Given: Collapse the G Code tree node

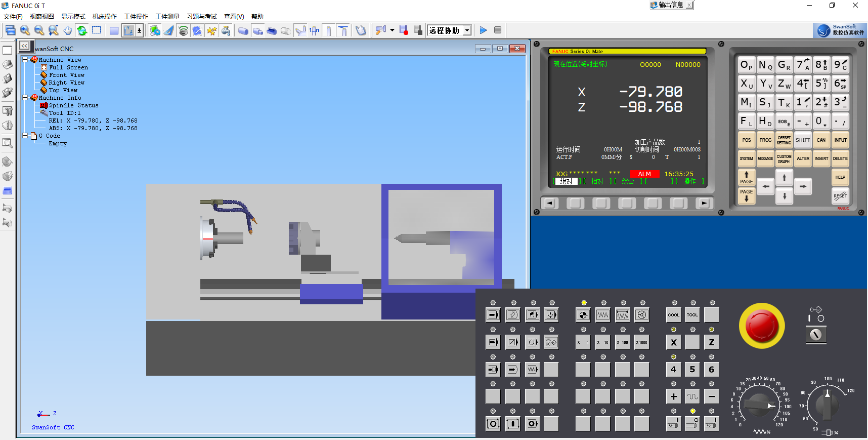Looking at the screenshot, I should [x=25, y=135].
